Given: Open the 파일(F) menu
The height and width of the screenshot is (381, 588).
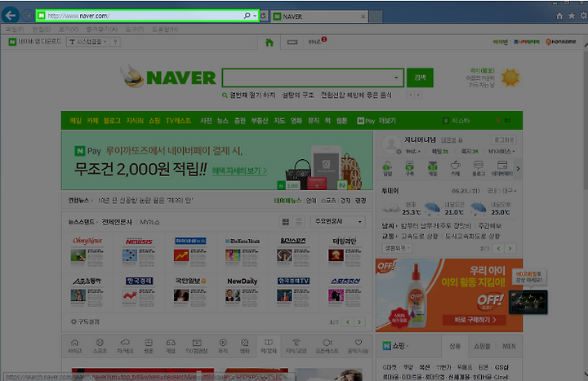Looking at the screenshot, I should coord(15,29).
